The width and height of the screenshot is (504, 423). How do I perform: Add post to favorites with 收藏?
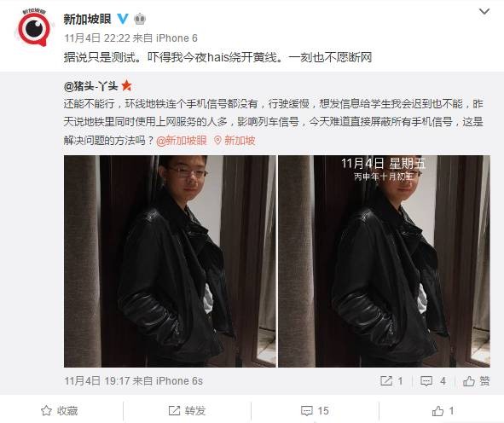pos(60,410)
